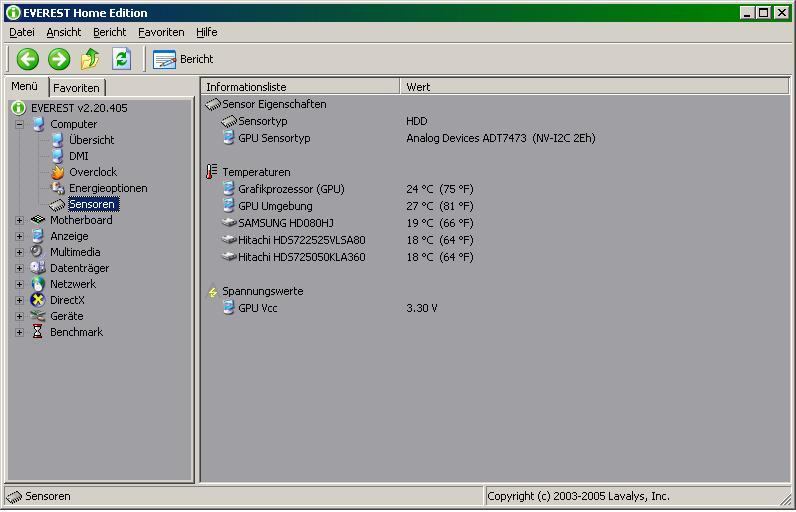Click the Informationsliste column header

[301, 87]
